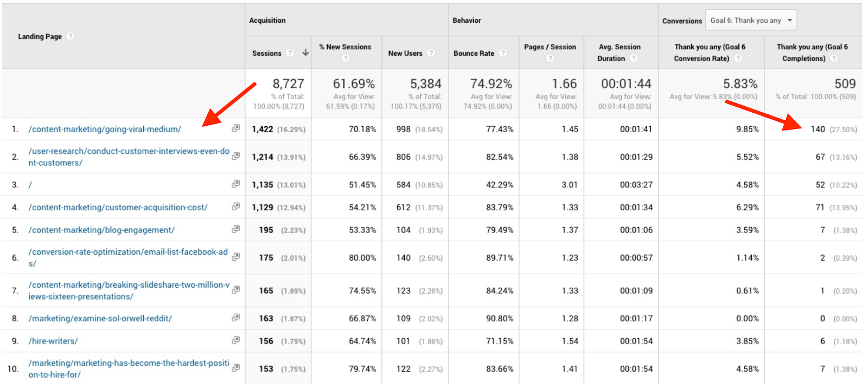This screenshot has height=388, width=868.
Task: Click total sessions value 8,727
Action: (x=288, y=83)
